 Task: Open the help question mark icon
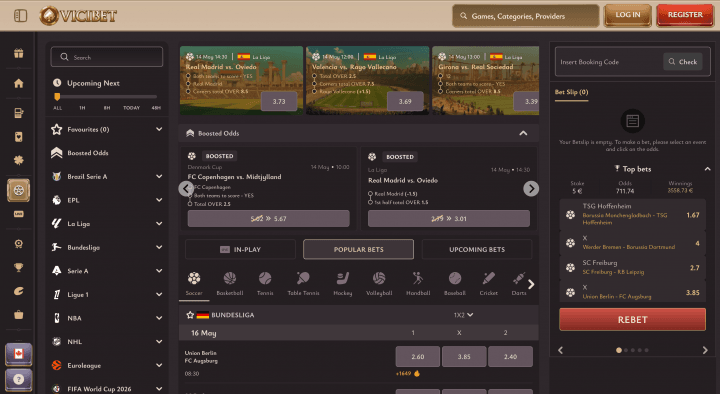tap(18, 379)
